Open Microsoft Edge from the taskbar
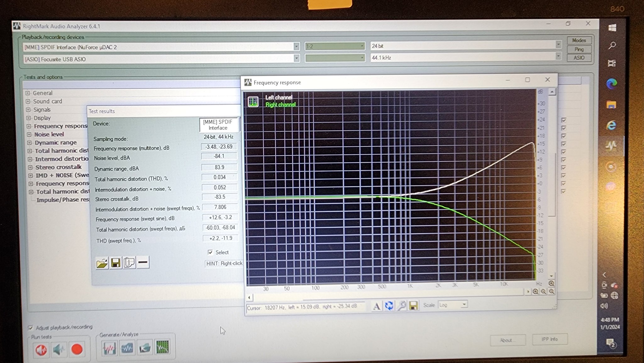The width and height of the screenshot is (644, 363). 612,84
